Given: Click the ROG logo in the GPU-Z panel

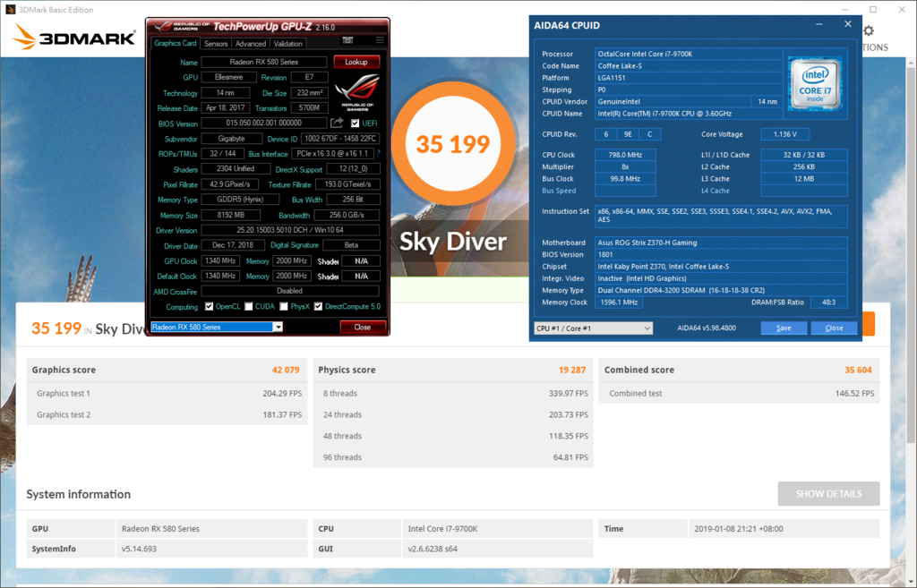Looking at the screenshot, I should [x=356, y=93].
